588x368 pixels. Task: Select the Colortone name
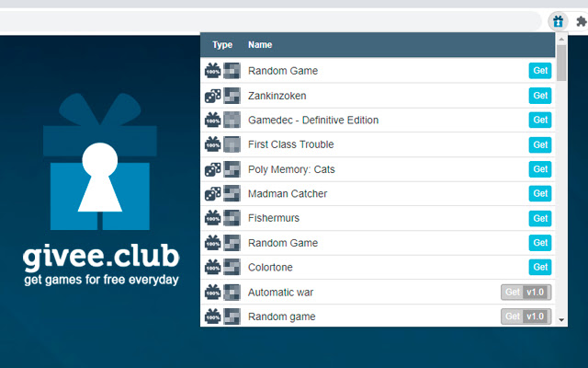pyautogui.click(x=270, y=268)
